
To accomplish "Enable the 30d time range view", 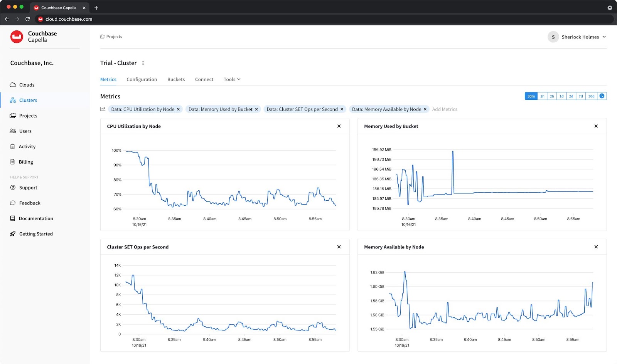I will tap(591, 96).
